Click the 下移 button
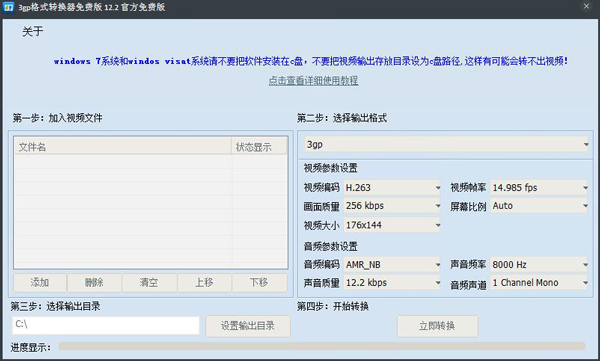Screen dimensions: 600x361 (259, 283)
